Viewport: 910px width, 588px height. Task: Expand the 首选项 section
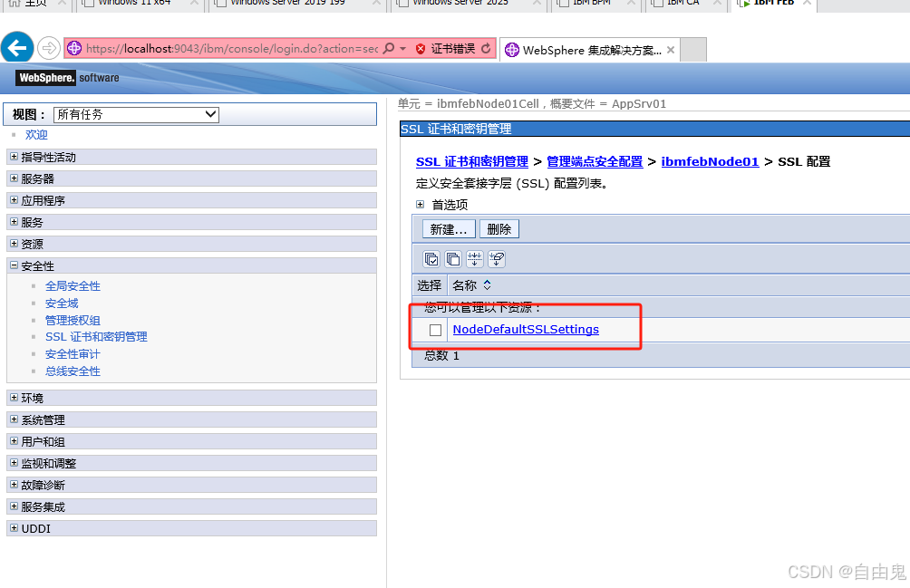(421, 204)
